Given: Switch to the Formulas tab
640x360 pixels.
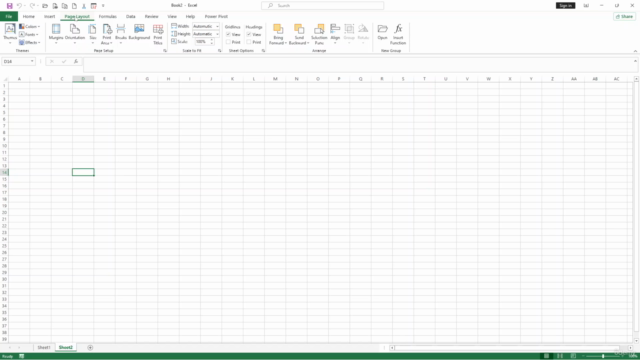Looking at the screenshot, I should click(107, 16).
